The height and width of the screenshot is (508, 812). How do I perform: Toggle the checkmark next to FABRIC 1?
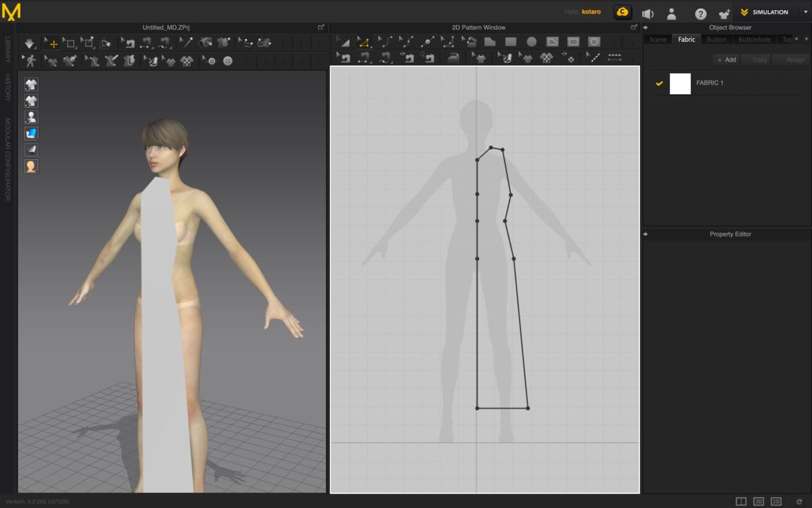(659, 83)
